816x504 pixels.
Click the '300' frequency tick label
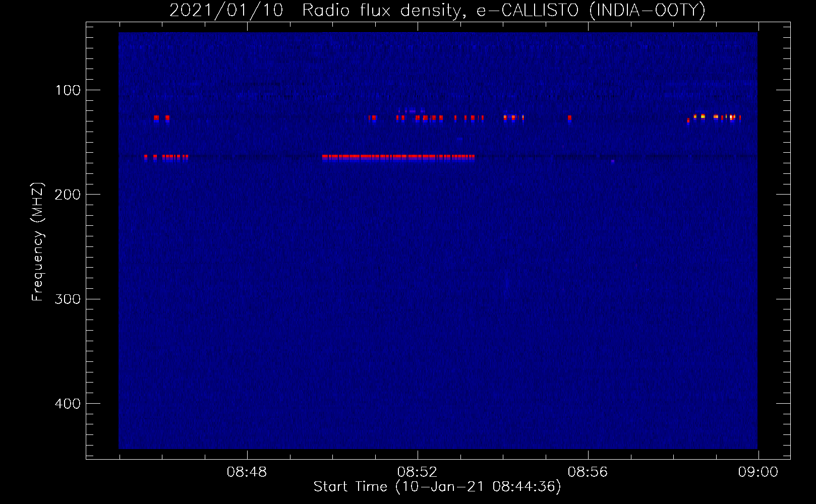tap(68, 299)
